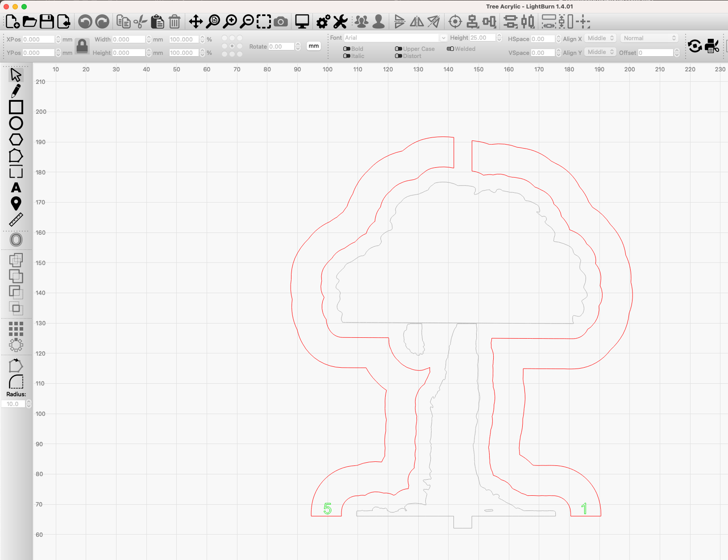Activate the Ellipse drawing tool
This screenshot has width=728, height=560.
(16, 123)
